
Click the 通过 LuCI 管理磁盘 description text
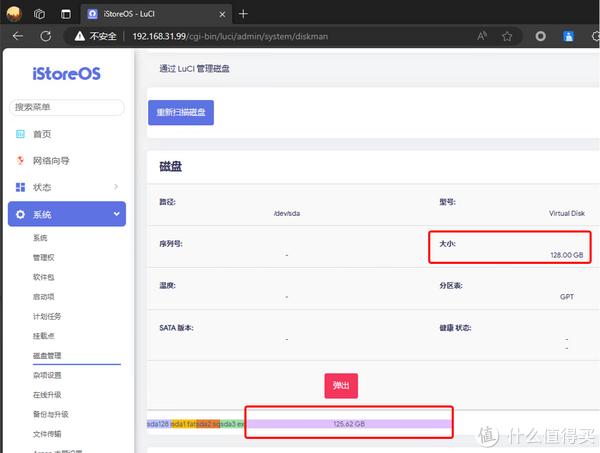[194, 68]
